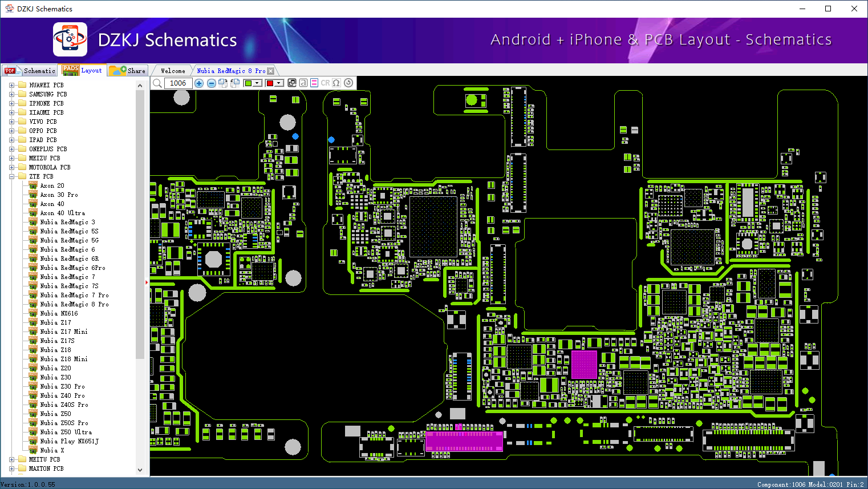Click the Nubia RedMagic 6R board icon

tap(33, 258)
